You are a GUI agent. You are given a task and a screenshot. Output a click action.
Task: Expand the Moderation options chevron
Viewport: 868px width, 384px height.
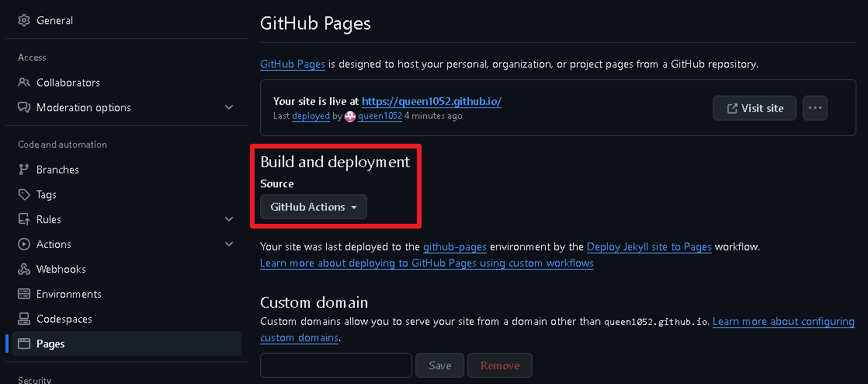click(229, 107)
